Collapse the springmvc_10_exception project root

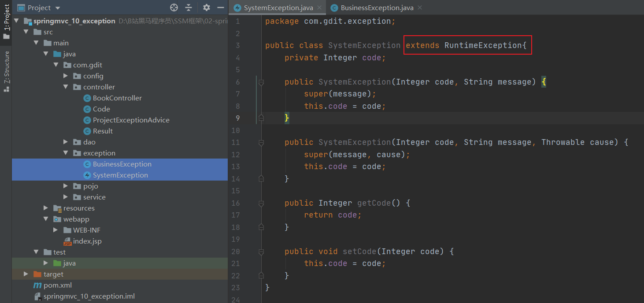point(17,21)
